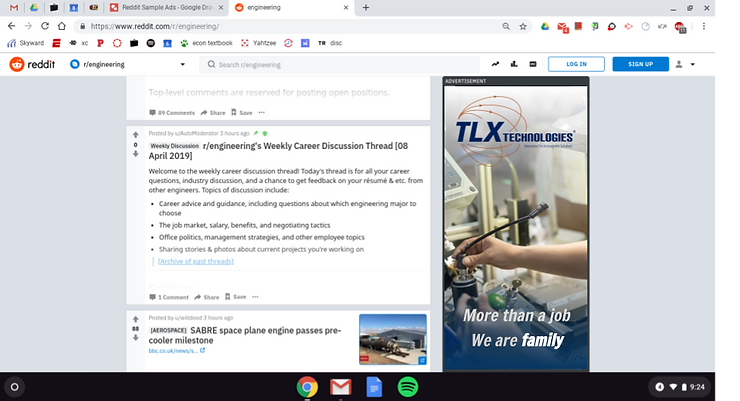740x401 pixels.
Task: Open Gmail checker extension icon
Action: (563, 27)
